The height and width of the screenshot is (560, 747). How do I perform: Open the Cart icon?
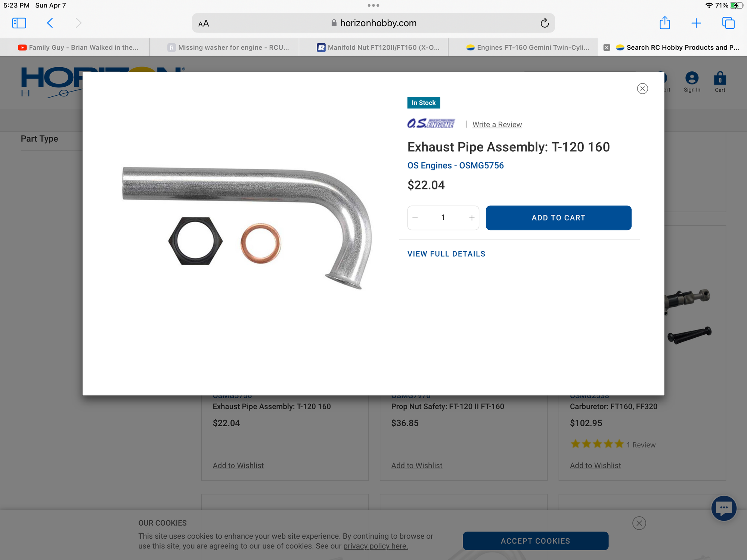click(720, 82)
